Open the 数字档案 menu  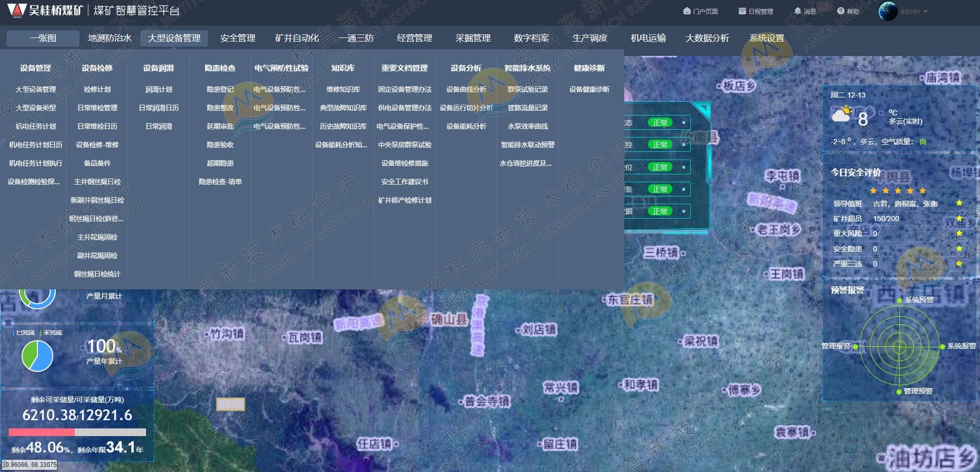coord(531,38)
